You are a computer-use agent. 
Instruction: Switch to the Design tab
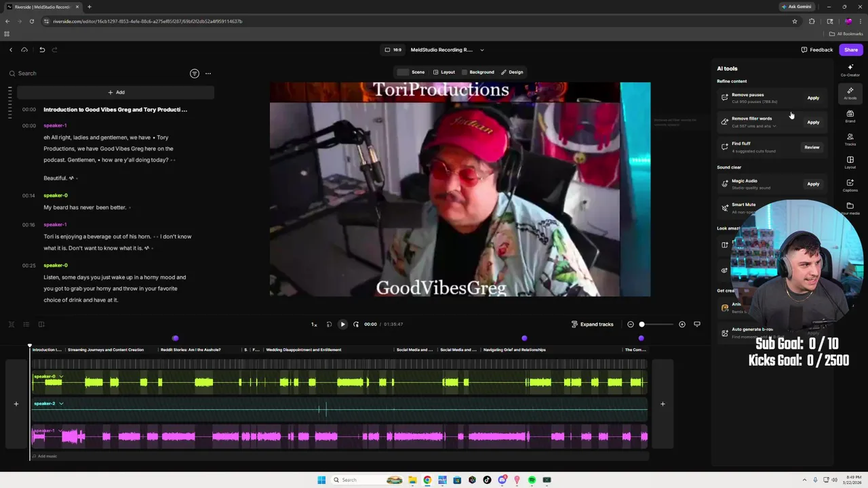coord(512,72)
